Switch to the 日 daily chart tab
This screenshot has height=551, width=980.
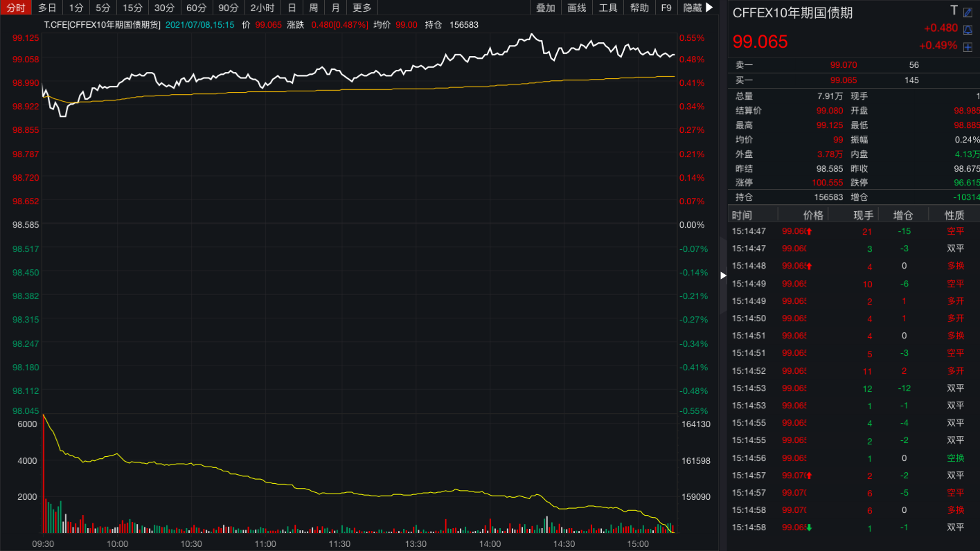pos(292,8)
